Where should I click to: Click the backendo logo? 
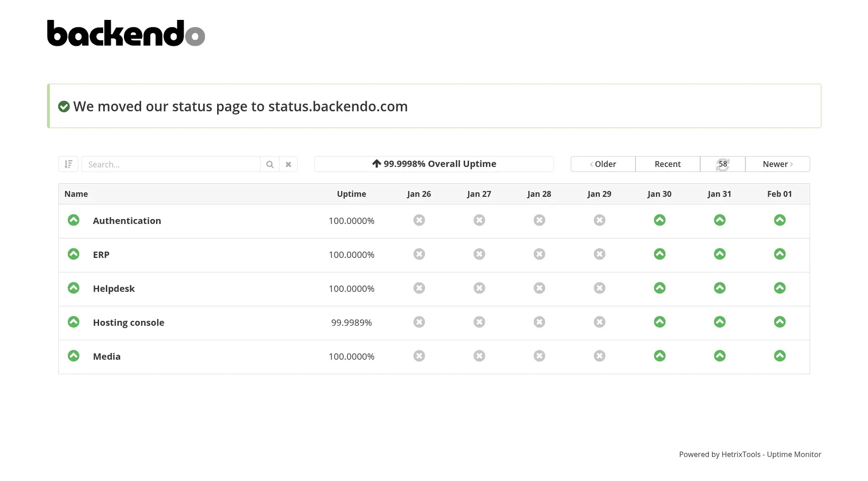tap(126, 33)
